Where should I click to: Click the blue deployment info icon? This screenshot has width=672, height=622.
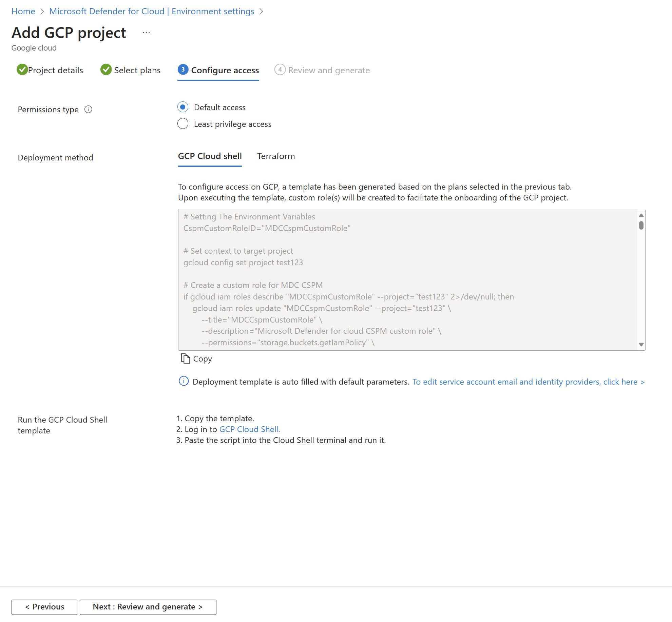(x=184, y=381)
